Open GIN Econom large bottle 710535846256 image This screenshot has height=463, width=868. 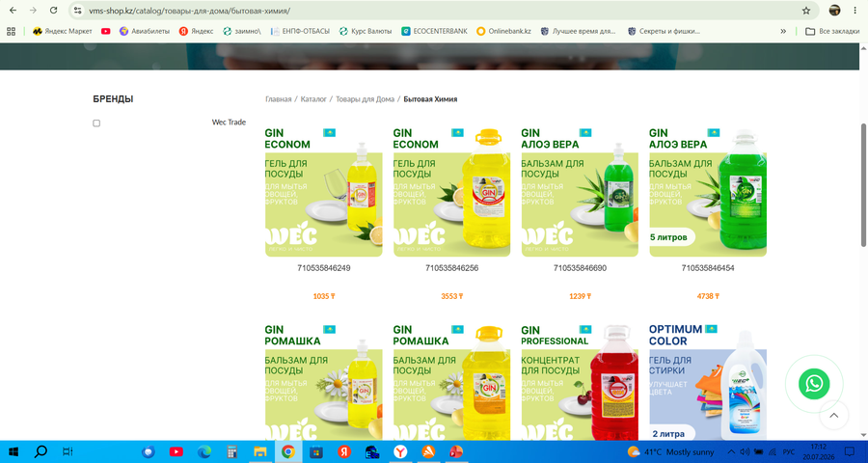pos(451,192)
